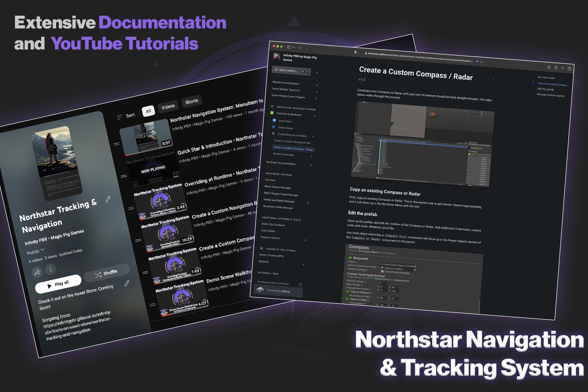Open a new tab with the plus icon
The image size is (588, 392).
coord(562,68)
